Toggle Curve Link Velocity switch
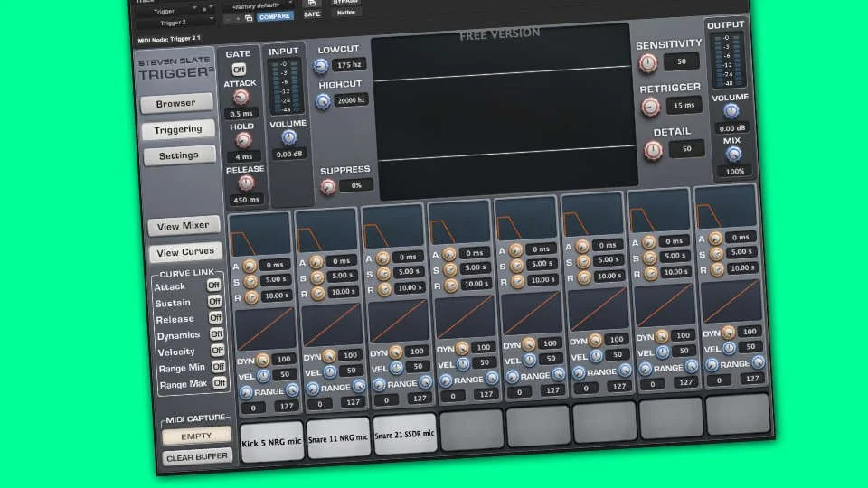The height and width of the screenshot is (488, 868). tap(218, 351)
